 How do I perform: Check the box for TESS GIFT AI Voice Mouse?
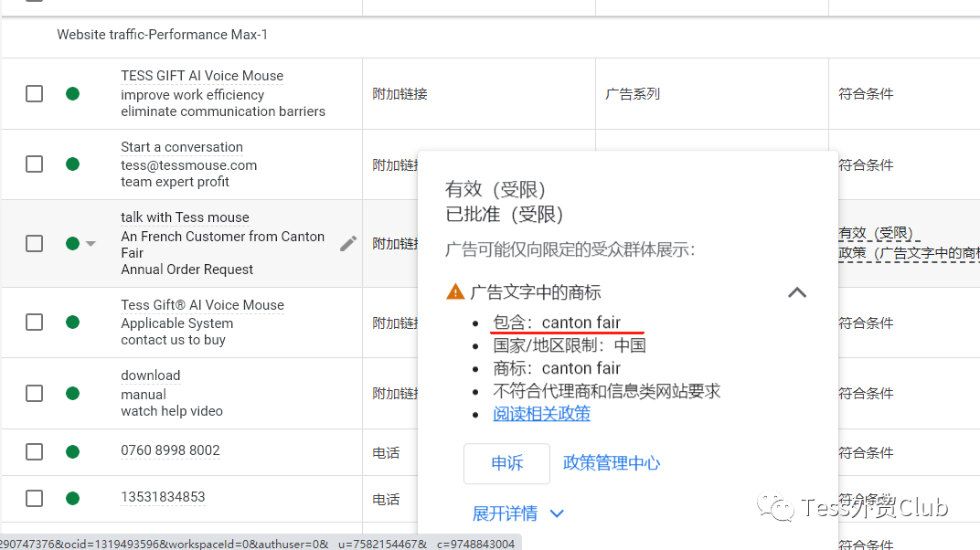tap(34, 93)
